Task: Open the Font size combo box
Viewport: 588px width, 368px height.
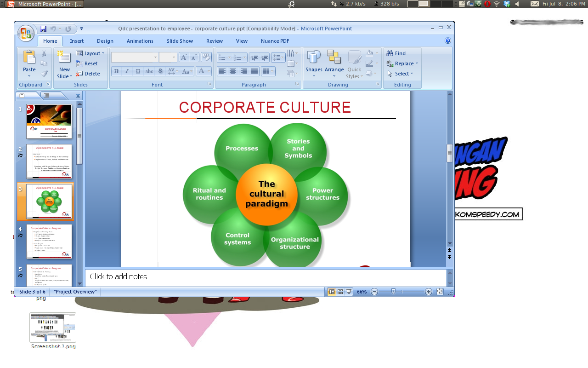Action: coord(168,57)
